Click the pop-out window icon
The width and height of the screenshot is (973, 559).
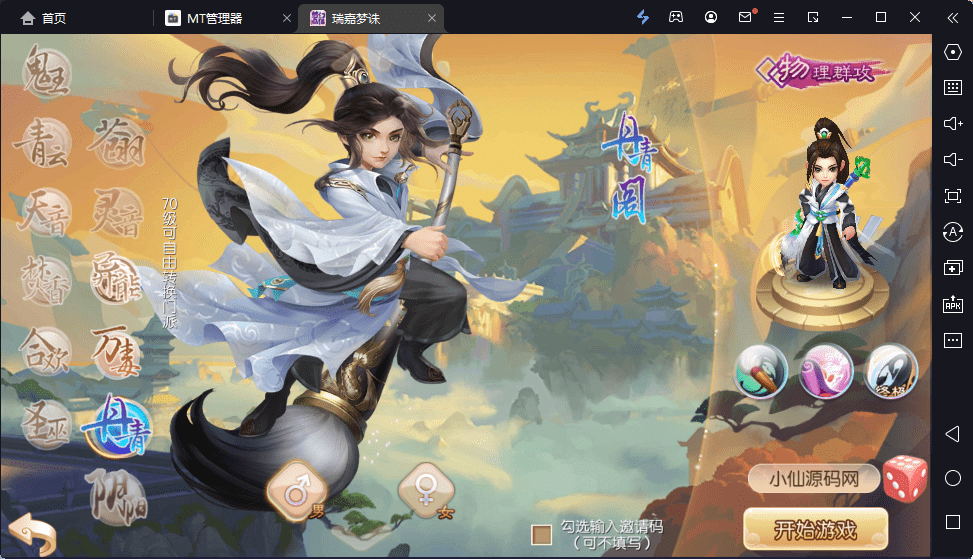[813, 17]
